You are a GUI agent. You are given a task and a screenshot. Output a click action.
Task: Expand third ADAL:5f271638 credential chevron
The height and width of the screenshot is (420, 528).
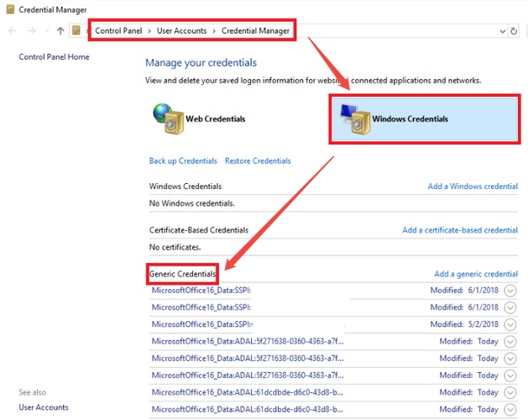(x=510, y=375)
